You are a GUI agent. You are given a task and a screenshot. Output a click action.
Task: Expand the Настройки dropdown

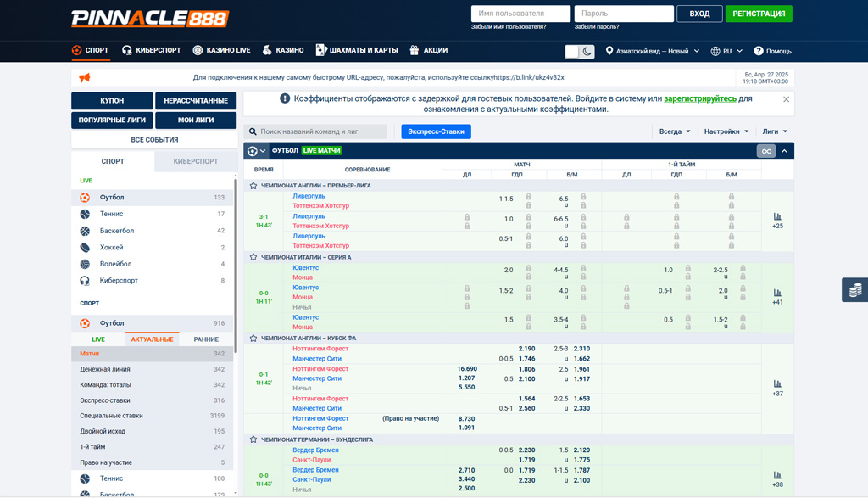(x=726, y=131)
